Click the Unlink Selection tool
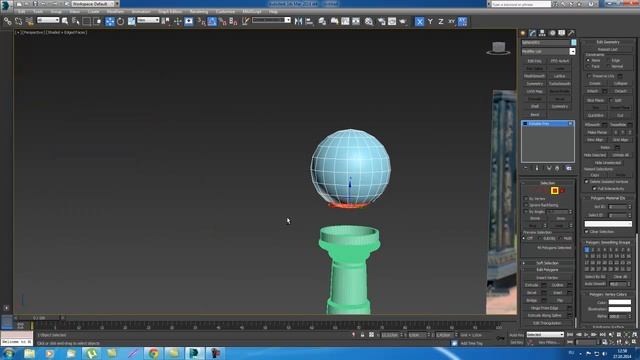640x360 pixels. pos(18,22)
